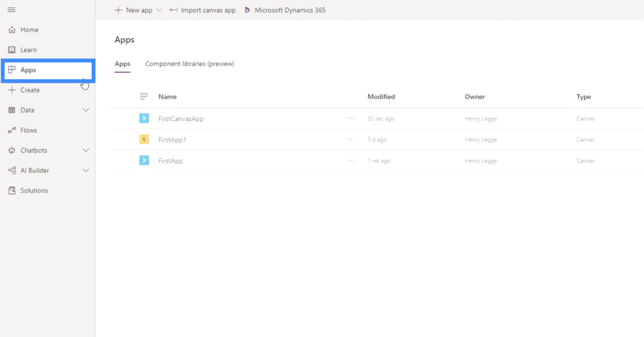Expand the New app dropdown arrow
Image resolution: width=644 pixels, height=337 pixels.
click(159, 10)
